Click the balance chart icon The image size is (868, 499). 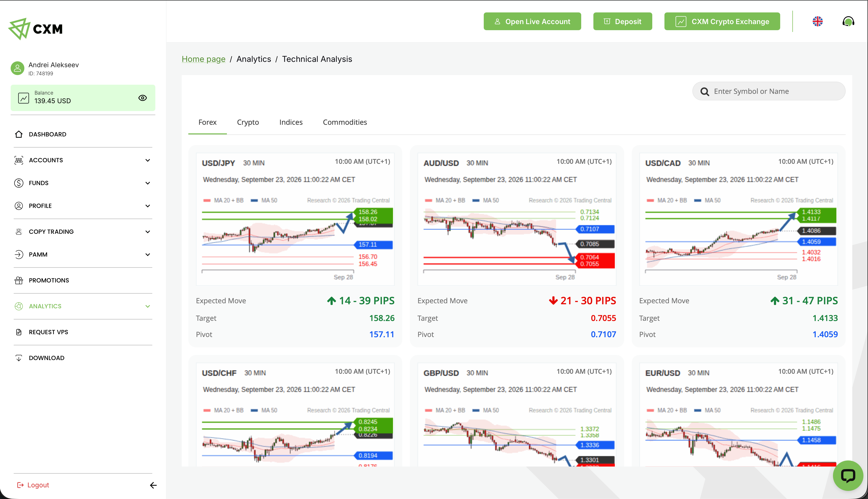24,98
